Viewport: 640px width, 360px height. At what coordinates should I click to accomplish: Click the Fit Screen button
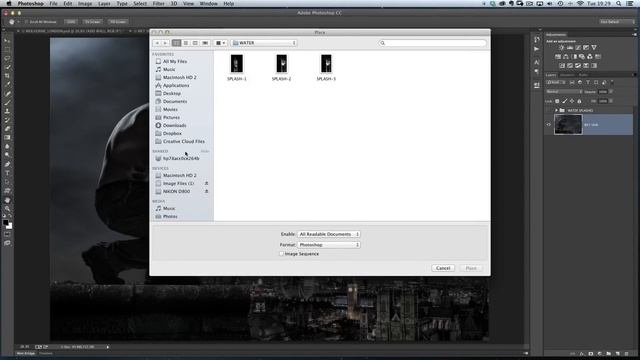93,22
